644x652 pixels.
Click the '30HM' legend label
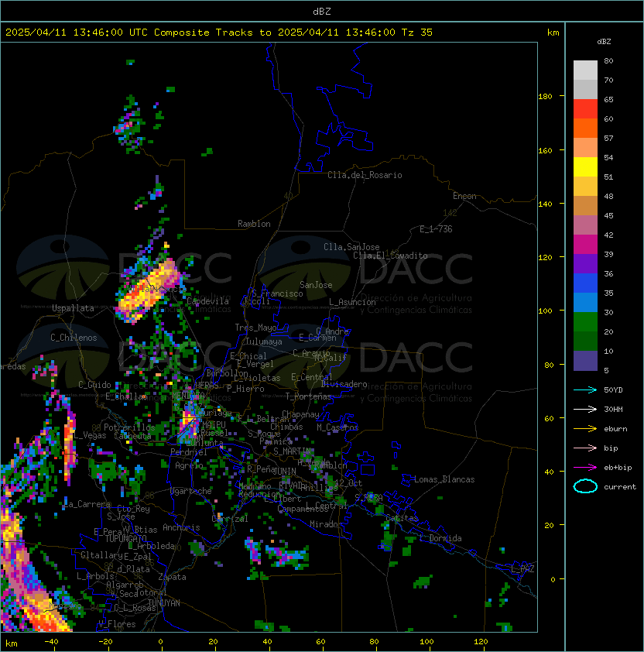pyautogui.click(x=613, y=409)
